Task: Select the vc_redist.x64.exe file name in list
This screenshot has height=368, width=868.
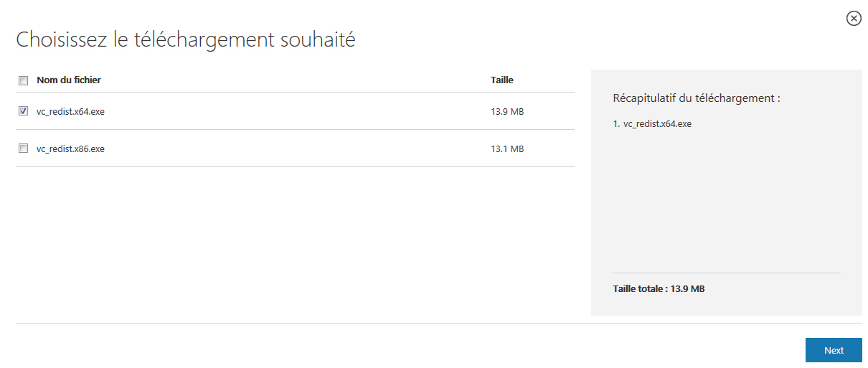Action: click(70, 111)
